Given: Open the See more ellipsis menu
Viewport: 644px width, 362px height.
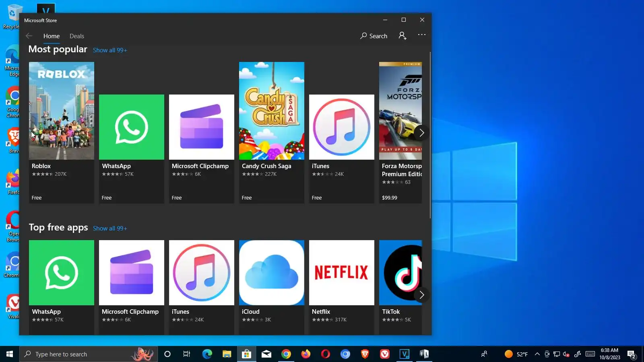Looking at the screenshot, I should click(422, 35).
